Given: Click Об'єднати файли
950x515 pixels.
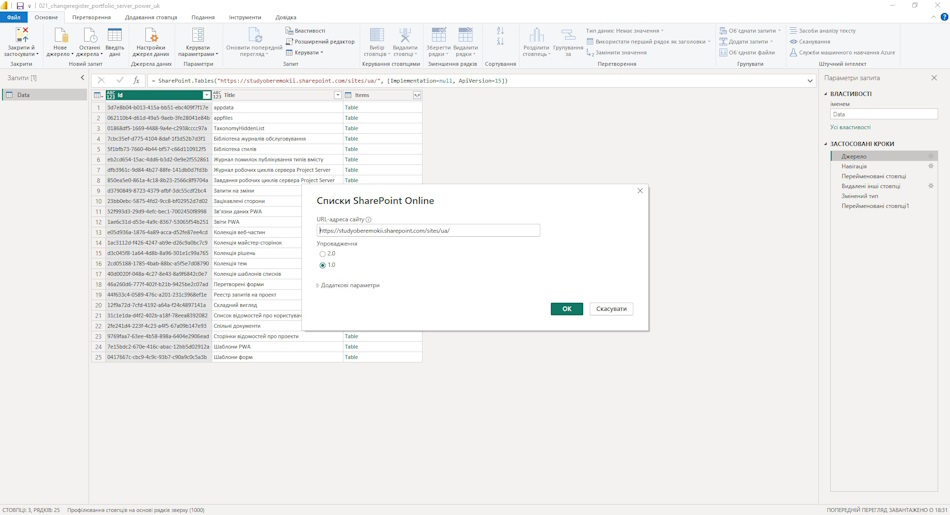Looking at the screenshot, I should 747,53.
